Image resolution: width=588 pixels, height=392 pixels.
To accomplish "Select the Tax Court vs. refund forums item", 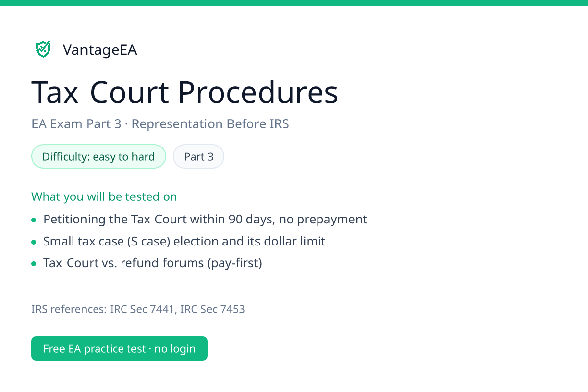I will pos(152,263).
